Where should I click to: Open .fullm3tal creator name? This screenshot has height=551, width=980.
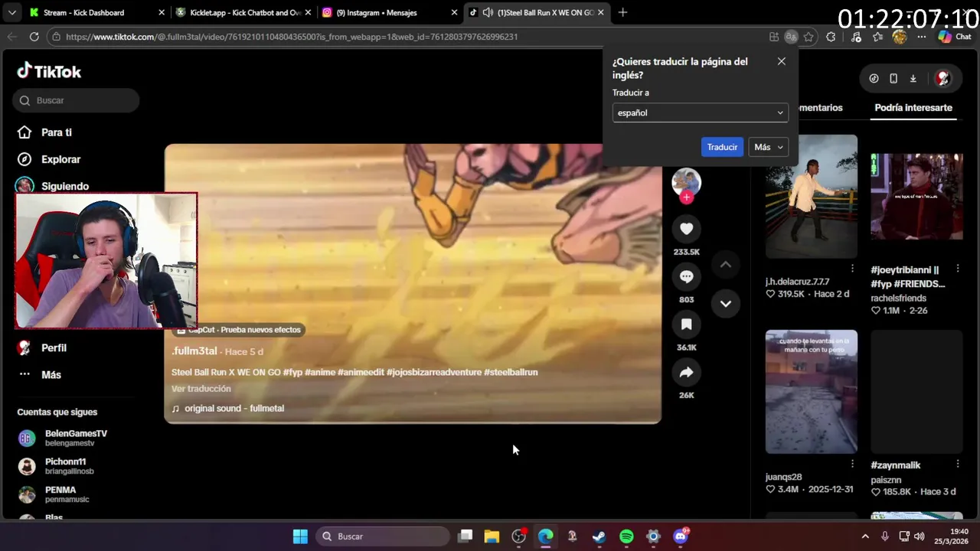194,351
